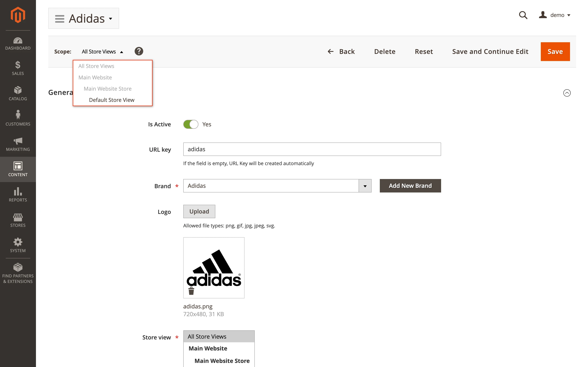Click the Customers sidebar icon
Screen dimensions: 588x367
pyautogui.click(x=18, y=118)
